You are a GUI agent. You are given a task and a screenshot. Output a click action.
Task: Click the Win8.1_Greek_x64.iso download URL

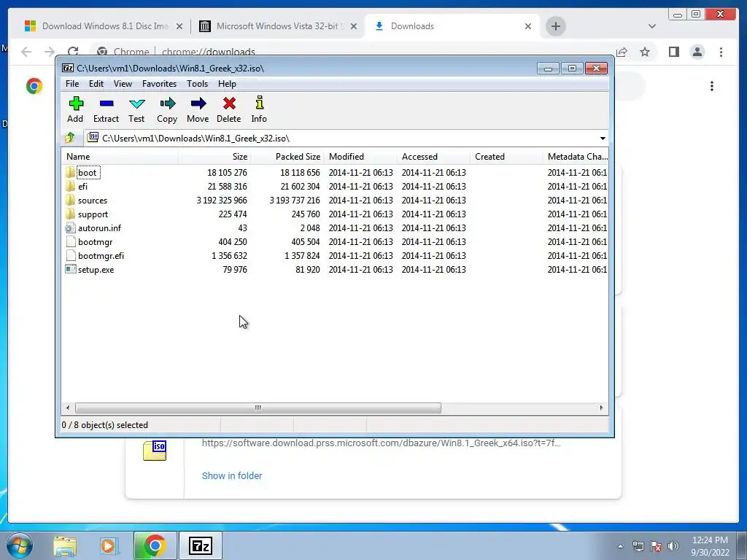coord(381,443)
